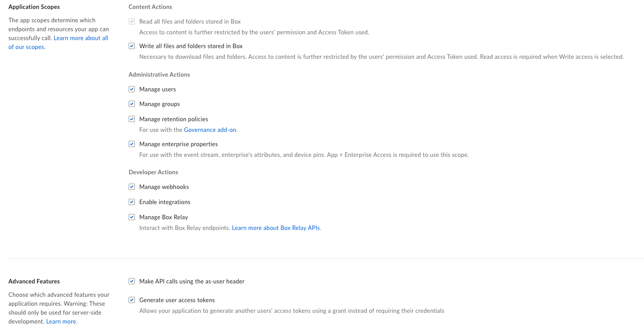
Task: Disable the Manage webhooks scope
Action: click(x=132, y=187)
